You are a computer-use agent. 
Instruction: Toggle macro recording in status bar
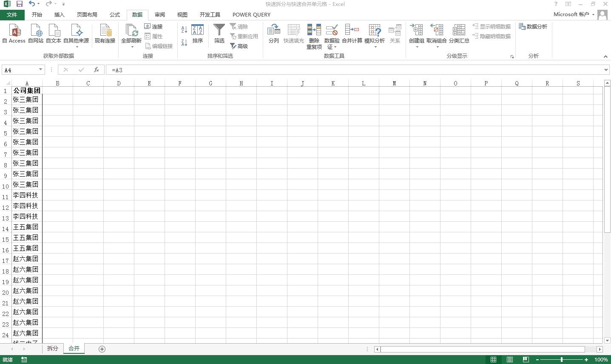(24, 360)
